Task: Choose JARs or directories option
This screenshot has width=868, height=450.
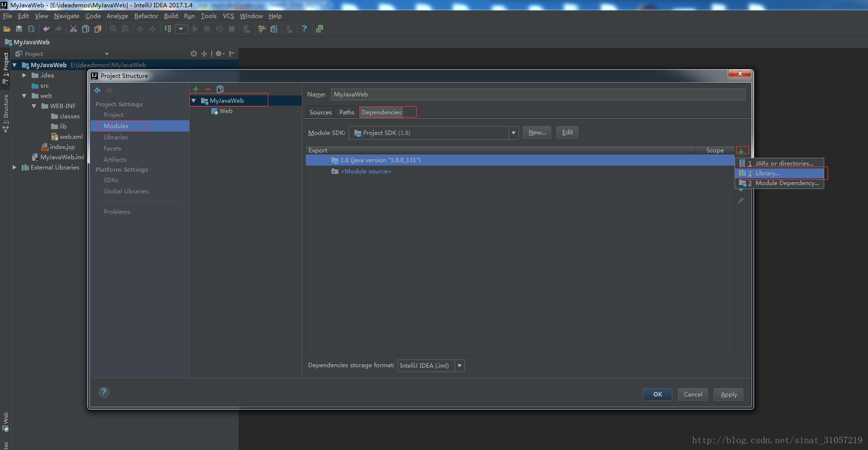Action: tap(779, 164)
